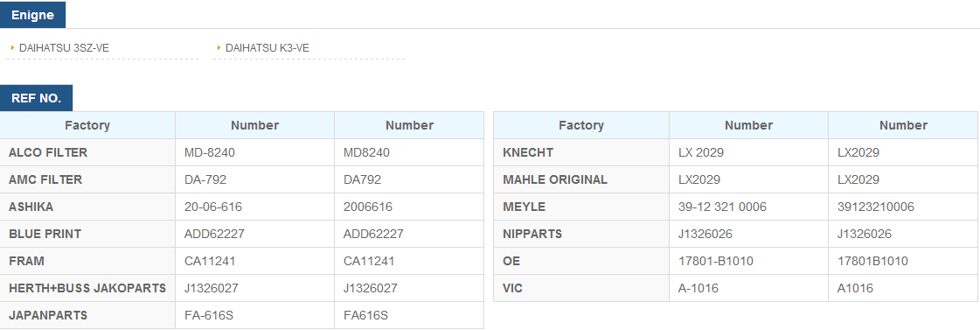Click HERTH+BUSS JAKOPARTS factory cell
The width and height of the screenshot is (980, 330).
[87, 289]
